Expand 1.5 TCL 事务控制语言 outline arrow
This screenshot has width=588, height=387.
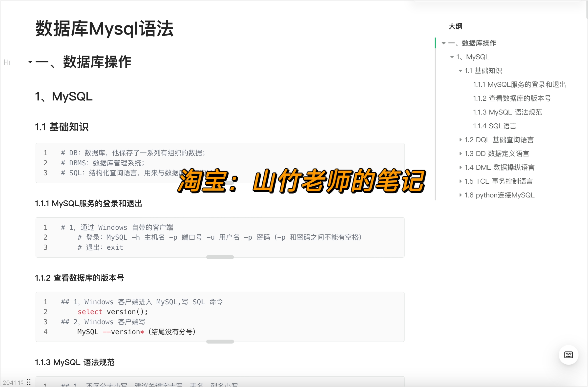(x=460, y=181)
